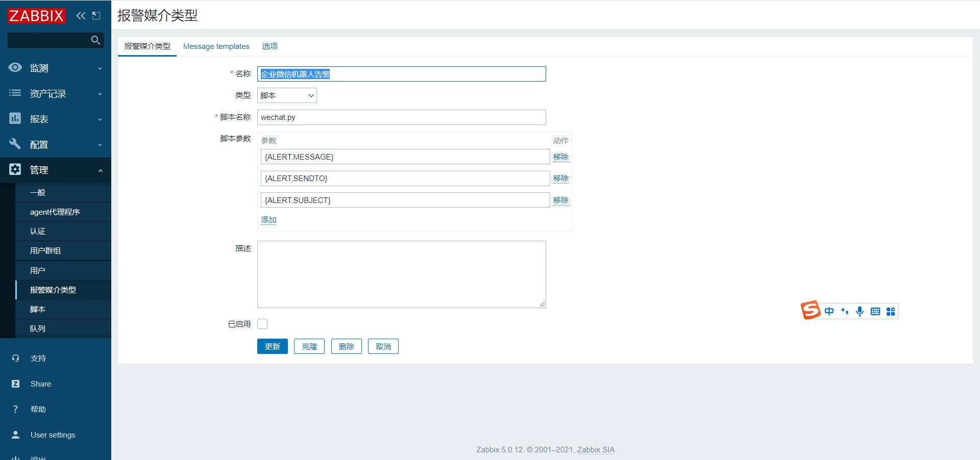Image resolution: width=980 pixels, height=460 pixels.
Task: Click the eye icon for 监测
Action: click(15, 67)
